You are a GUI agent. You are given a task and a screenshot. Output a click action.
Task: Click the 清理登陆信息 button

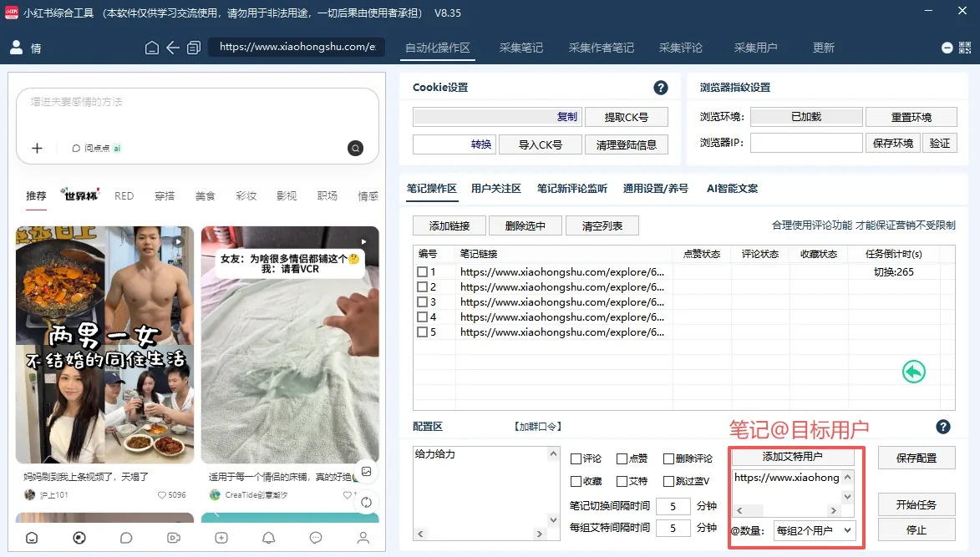pyautogui.click(x=627, y=144)
